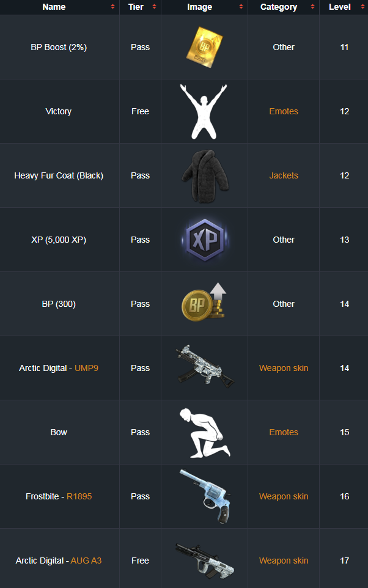Open Emotes category link in Victory row
Viewport: 368px width, 588px height.
pos(284,111)
